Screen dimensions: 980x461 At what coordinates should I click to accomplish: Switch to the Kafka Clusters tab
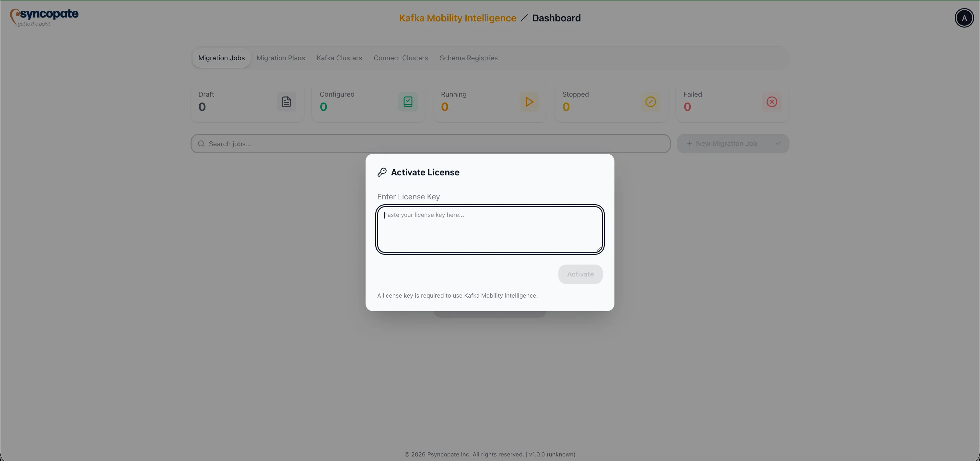tap(339, 58)
